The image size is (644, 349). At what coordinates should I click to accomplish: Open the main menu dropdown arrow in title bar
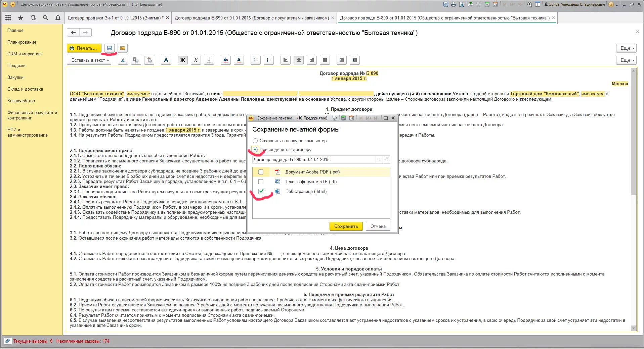pyautogui.click(x=13, y=4)
